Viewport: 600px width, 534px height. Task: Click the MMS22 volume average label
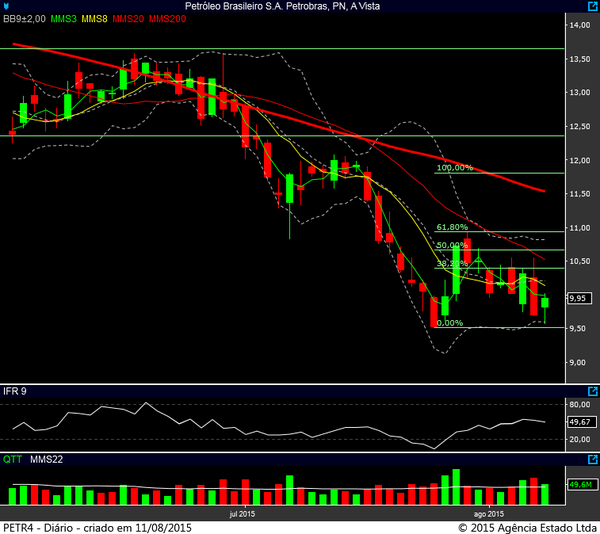[x=47, y=460]
